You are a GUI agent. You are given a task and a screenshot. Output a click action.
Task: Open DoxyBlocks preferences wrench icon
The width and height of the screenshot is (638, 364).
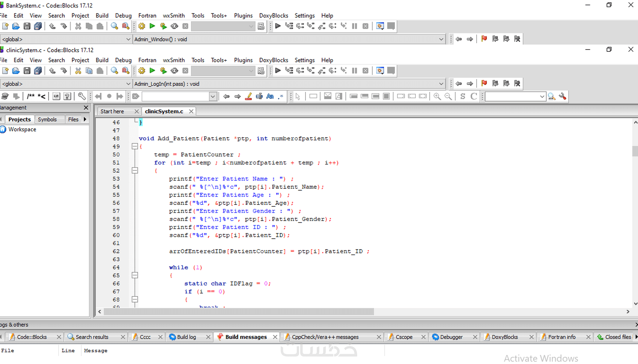click(81, 96)
